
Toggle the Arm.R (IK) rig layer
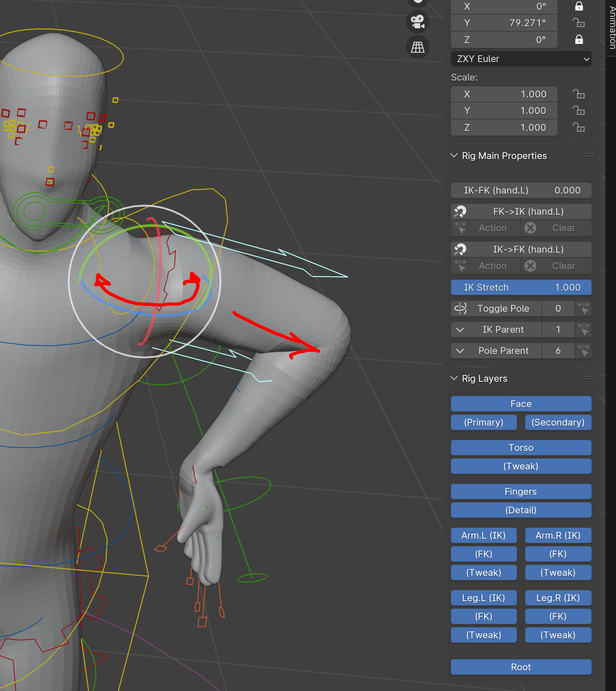click(558, 535)
